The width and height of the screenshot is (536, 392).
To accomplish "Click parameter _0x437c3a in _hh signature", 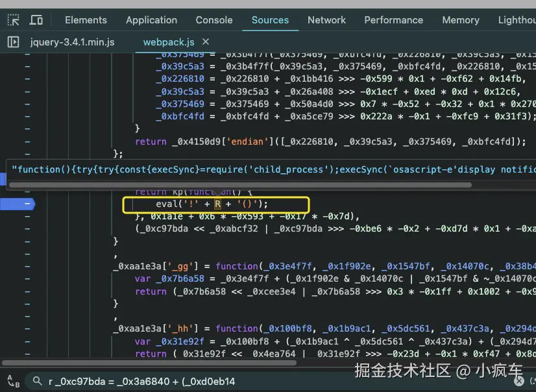I will [465, 329].
